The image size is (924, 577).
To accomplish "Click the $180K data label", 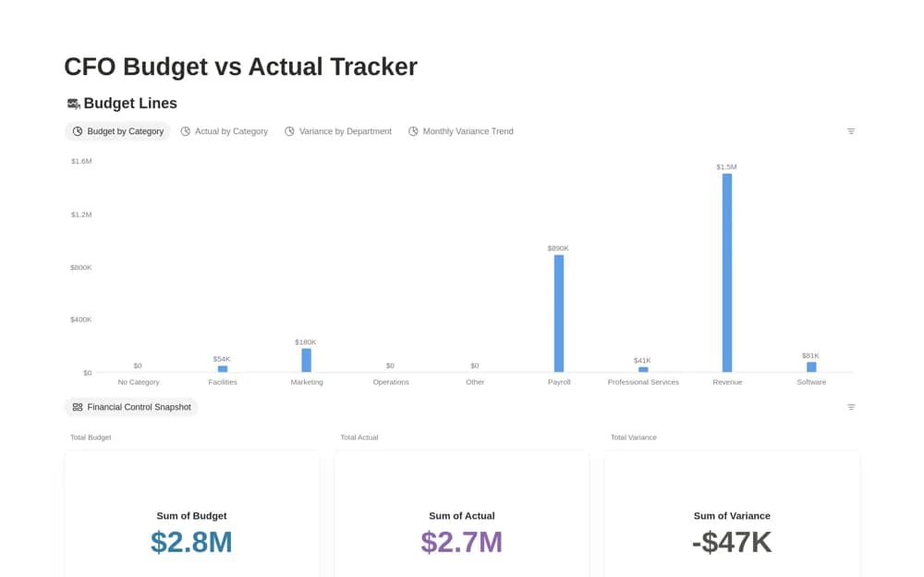I will point(306,342).
